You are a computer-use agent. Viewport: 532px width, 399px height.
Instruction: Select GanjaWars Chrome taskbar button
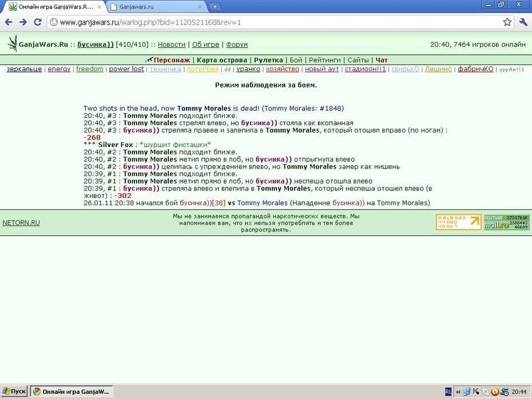72,392
